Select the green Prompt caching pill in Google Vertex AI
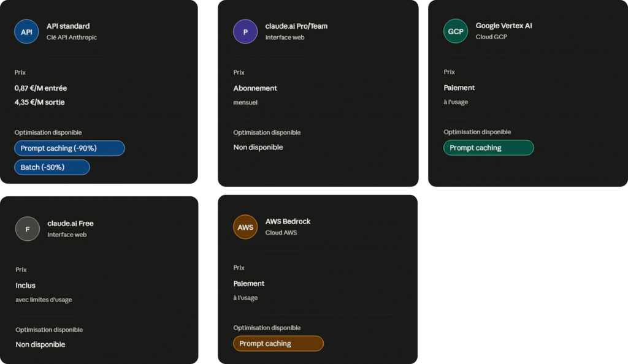The height and width of the screenshot is (364, 628). (x=489, y=148)
